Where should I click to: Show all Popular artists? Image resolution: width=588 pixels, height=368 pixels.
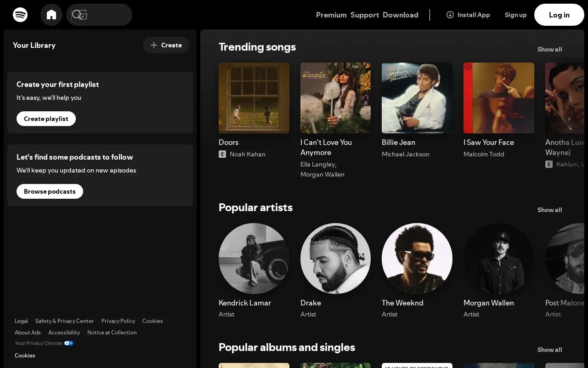(x=549, y=210)
